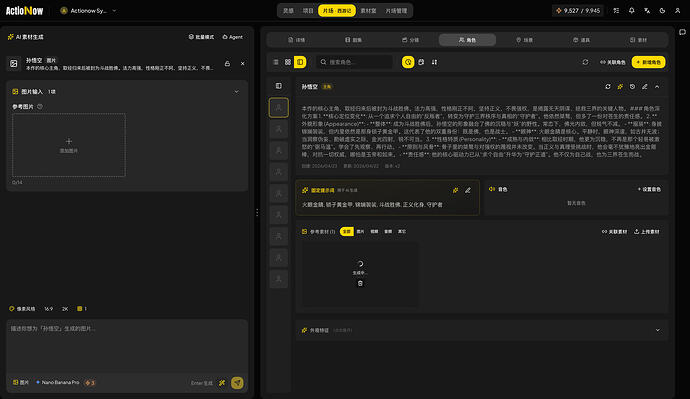Change the 2K resolution setting
This screenshot has width=690, height=399.
[x=65, y=309]
